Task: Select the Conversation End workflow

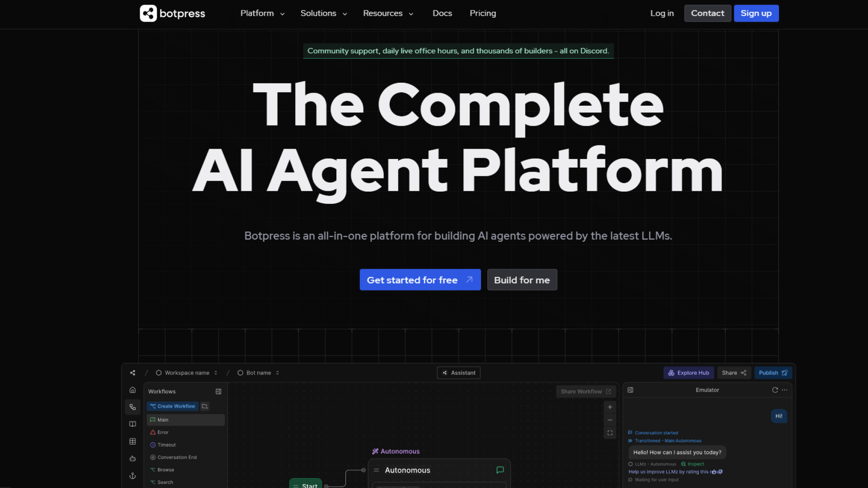Action: pyautogui.click(x=185, y=457)
